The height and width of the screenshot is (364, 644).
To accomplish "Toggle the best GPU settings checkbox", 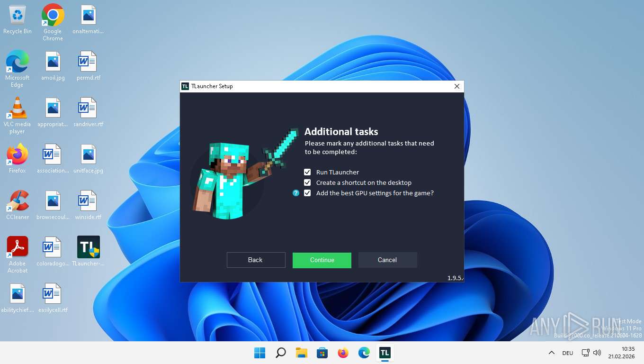I will coord(307,193).
